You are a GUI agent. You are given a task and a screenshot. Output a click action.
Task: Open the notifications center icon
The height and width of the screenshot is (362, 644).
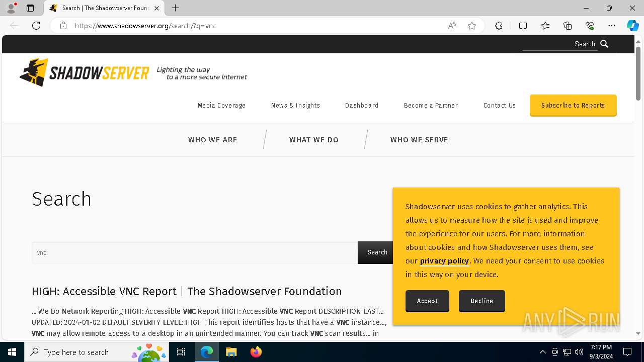[x=627, y=352]
